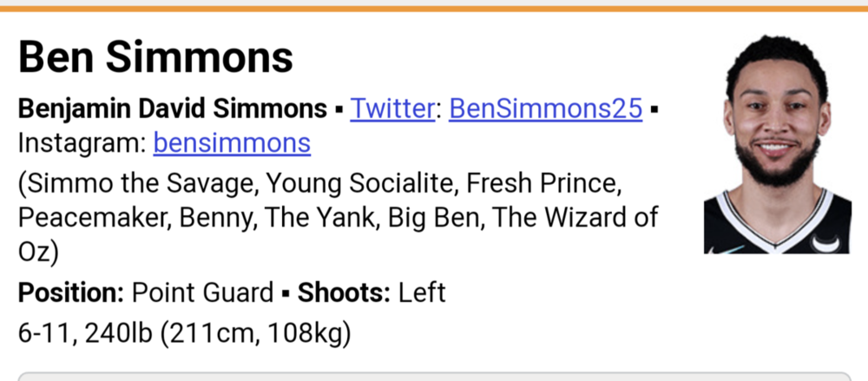The height and width of the screenshot is (381, 868).
Task: Click the Left shooting hand value
Action: 422,292
